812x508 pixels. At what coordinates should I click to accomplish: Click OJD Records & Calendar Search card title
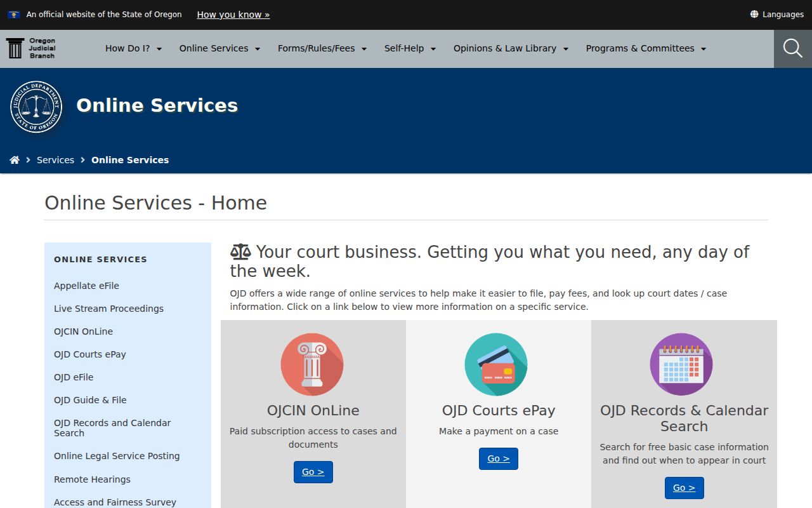coord(684,418)
